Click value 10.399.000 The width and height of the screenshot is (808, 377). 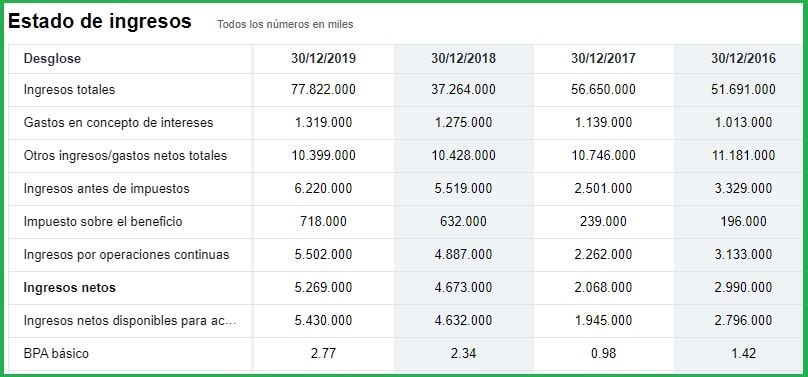coord(323,156)
